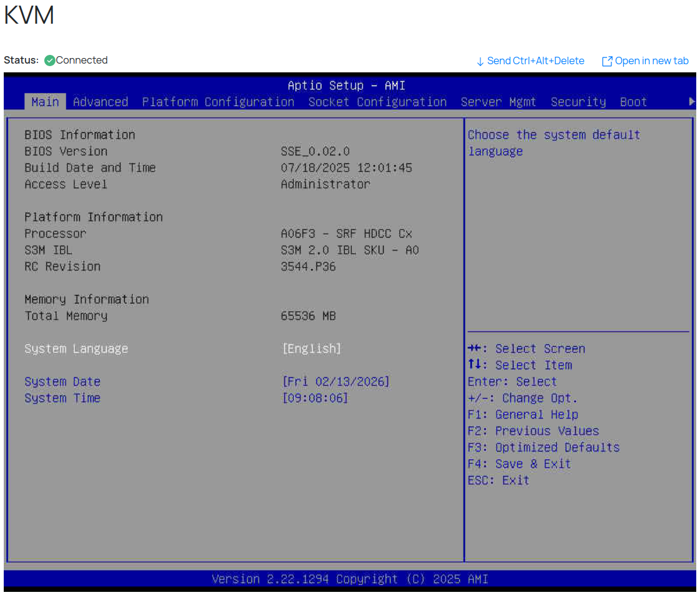Select the Main tab
This screenshot has height=595, width=700.
pyautogui.click(x=45, y=102)
